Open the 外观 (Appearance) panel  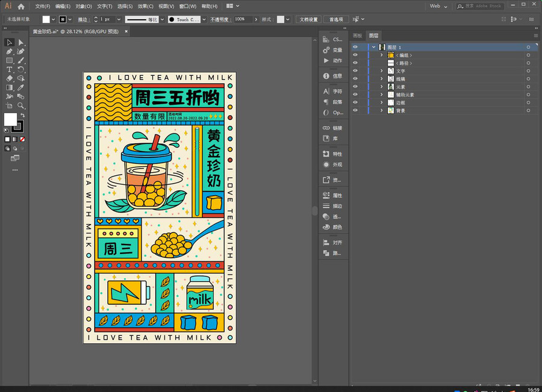332,164
